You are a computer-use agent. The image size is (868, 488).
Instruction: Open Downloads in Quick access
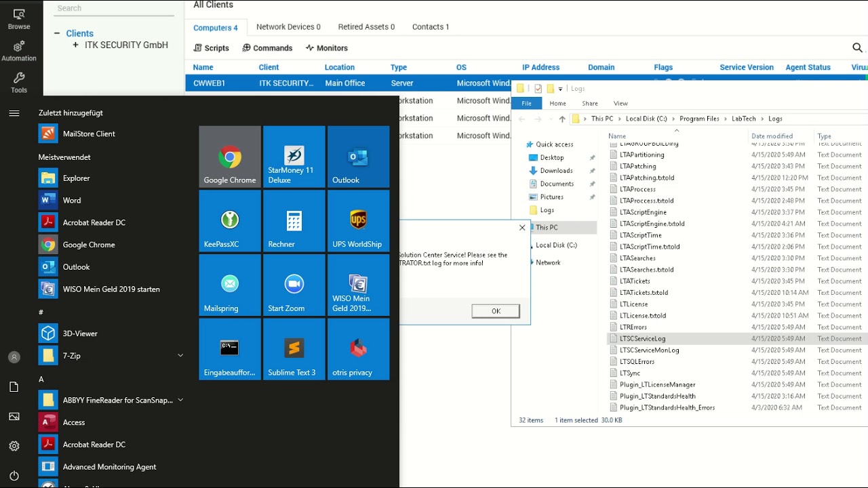[557, 171]
